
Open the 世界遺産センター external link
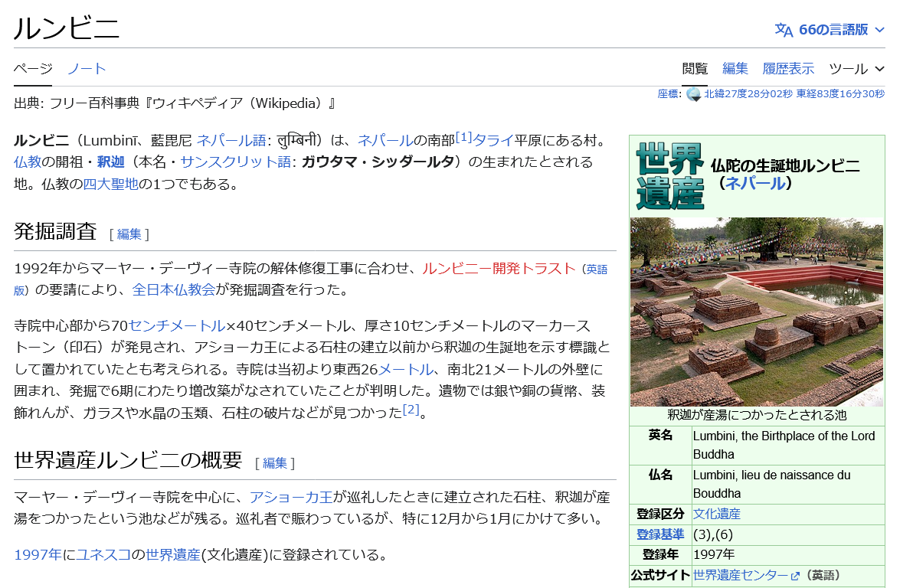[740, 575]
